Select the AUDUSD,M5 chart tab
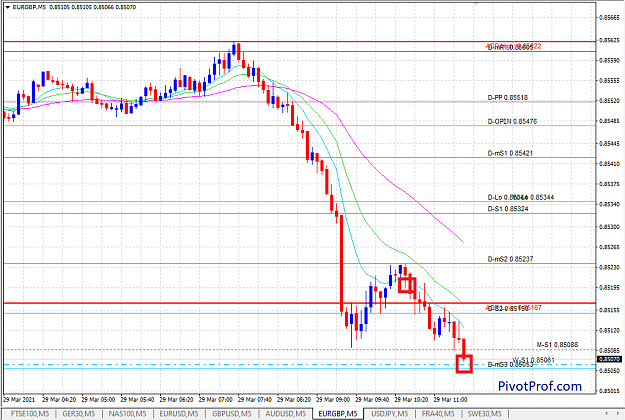The image size is (625, 420). pos(285,414)
